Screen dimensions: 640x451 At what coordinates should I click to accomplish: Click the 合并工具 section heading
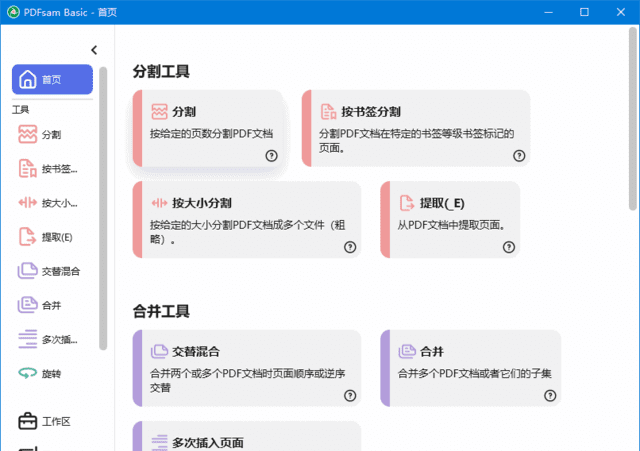pyautogui.click(x=161, y=312)
